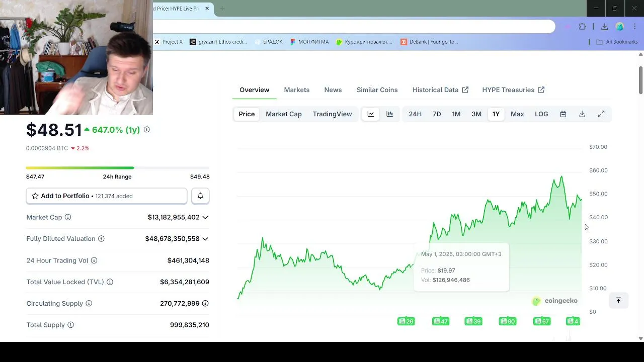Expand Market Cap value chevron
The image size is (644, 362).
tap(205, 217)
